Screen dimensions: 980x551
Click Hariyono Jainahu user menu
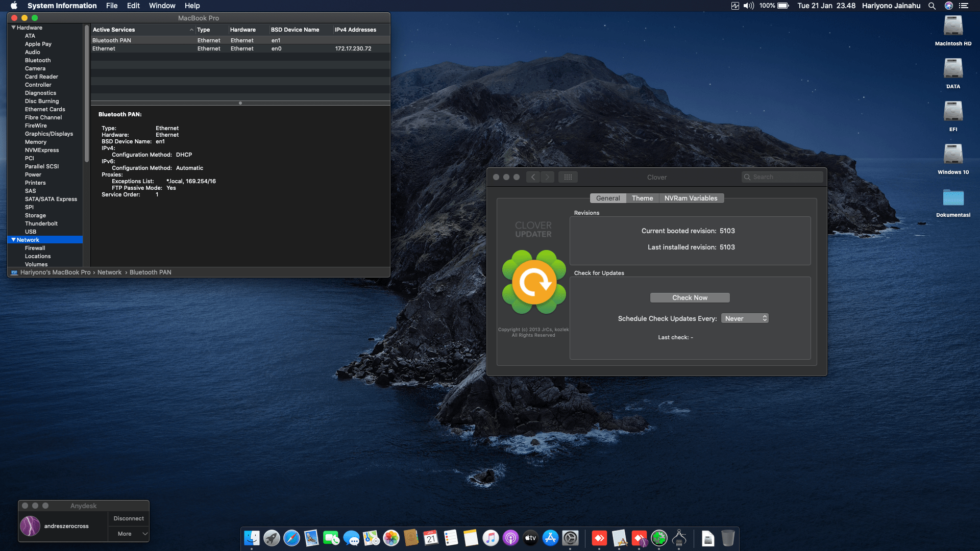click(891, 6)
